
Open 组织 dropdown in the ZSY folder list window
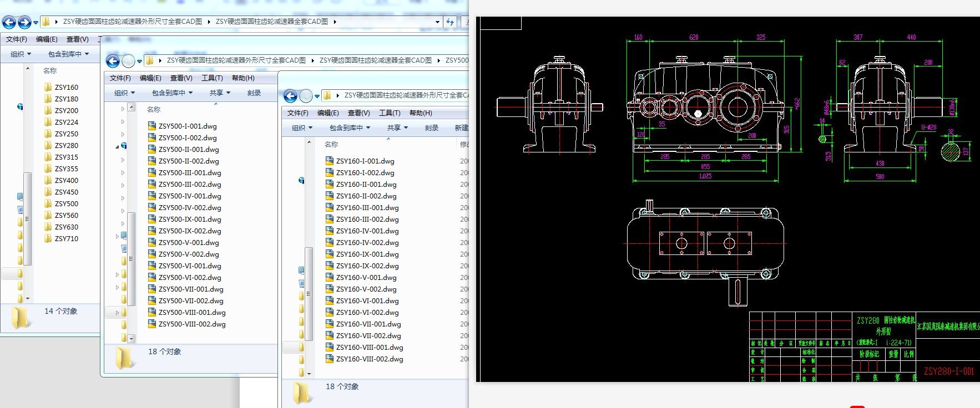pos(21,54)
